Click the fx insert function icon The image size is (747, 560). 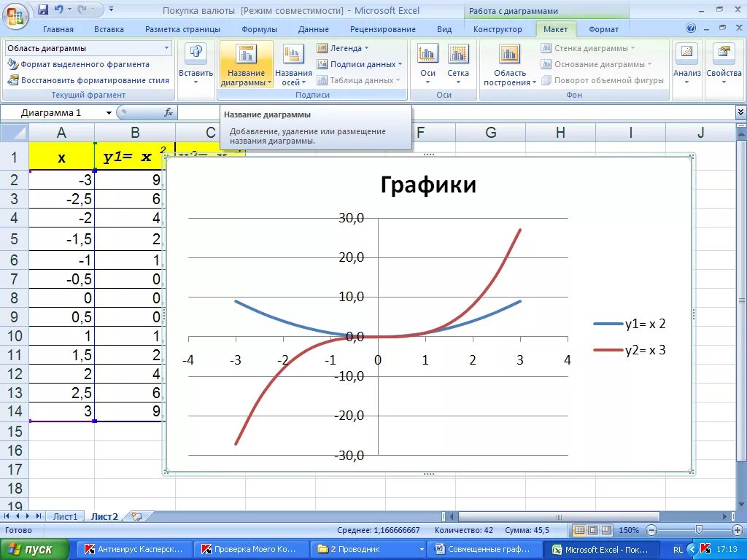[169, 112]
